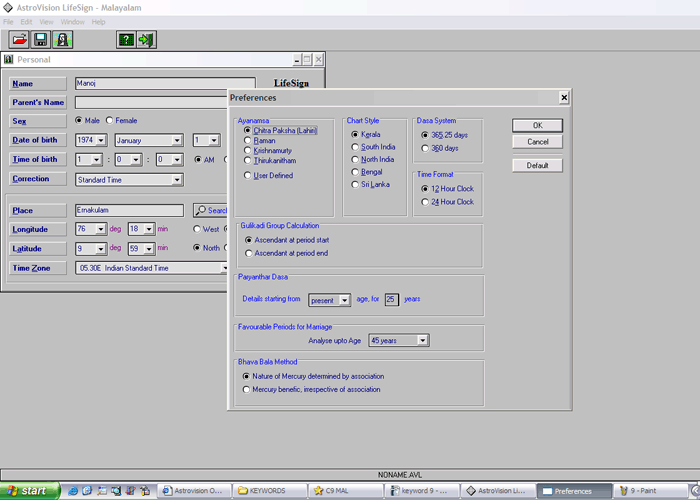Select AM for time of birth
This screenshot has height=500, width=700.
tap(204, 159)
